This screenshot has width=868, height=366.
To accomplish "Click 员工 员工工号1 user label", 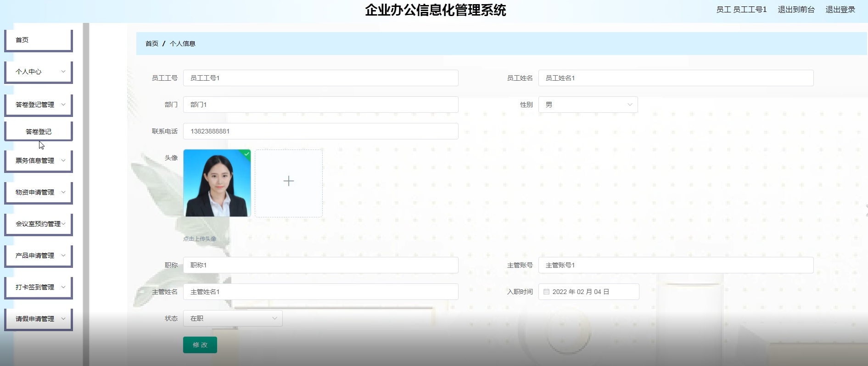I will pyautogui.click(x=741, y=10).
